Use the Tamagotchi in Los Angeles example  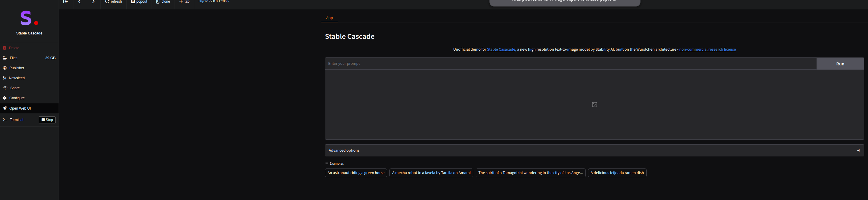(530, 173)
